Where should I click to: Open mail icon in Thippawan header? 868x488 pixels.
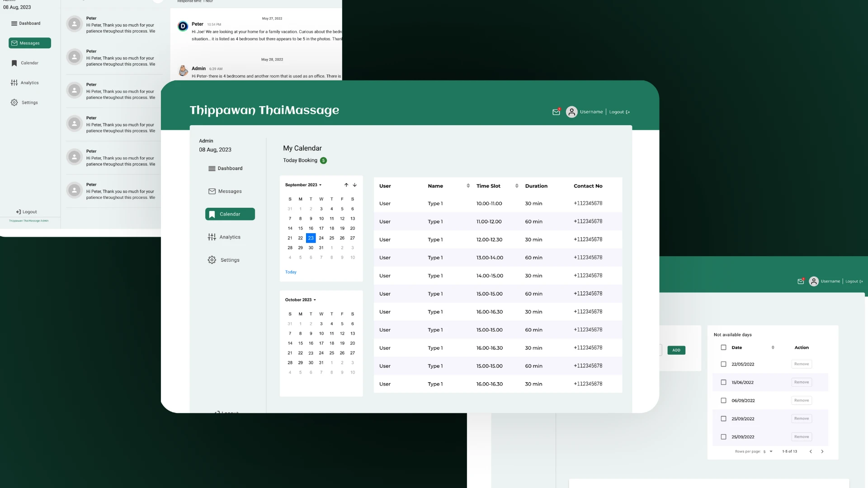[556, 112]
